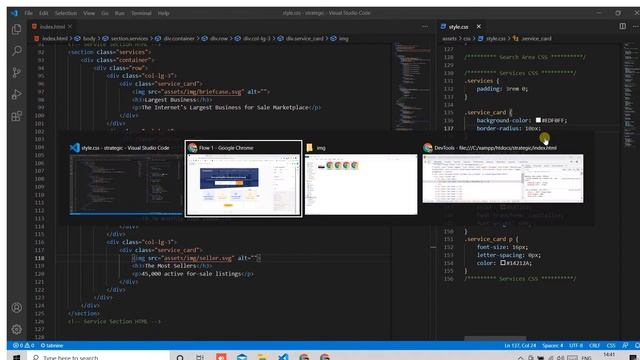This screenshot has width=640, height=360.
Task: Open the Run and Debug view
Action: [16, 94]
